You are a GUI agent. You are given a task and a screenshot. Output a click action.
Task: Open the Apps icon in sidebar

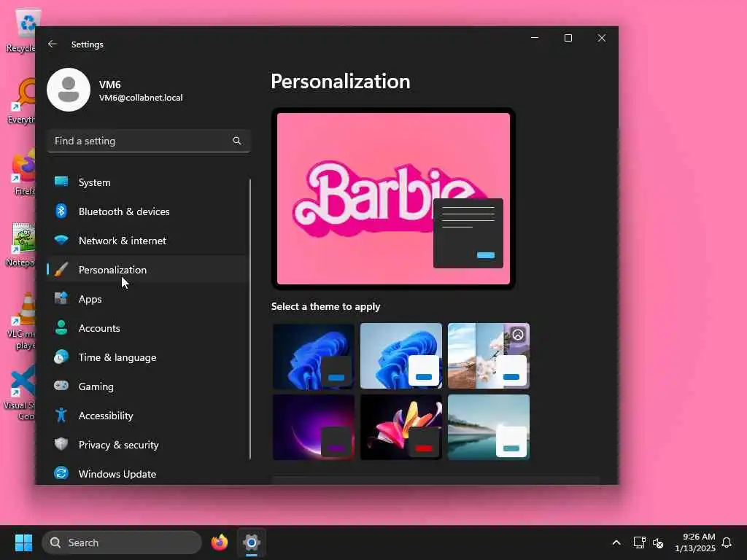61,298
